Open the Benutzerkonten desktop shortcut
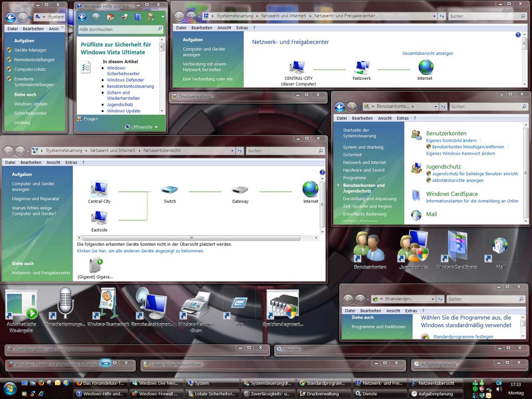The image size is (532, 399). coord(370,249)
